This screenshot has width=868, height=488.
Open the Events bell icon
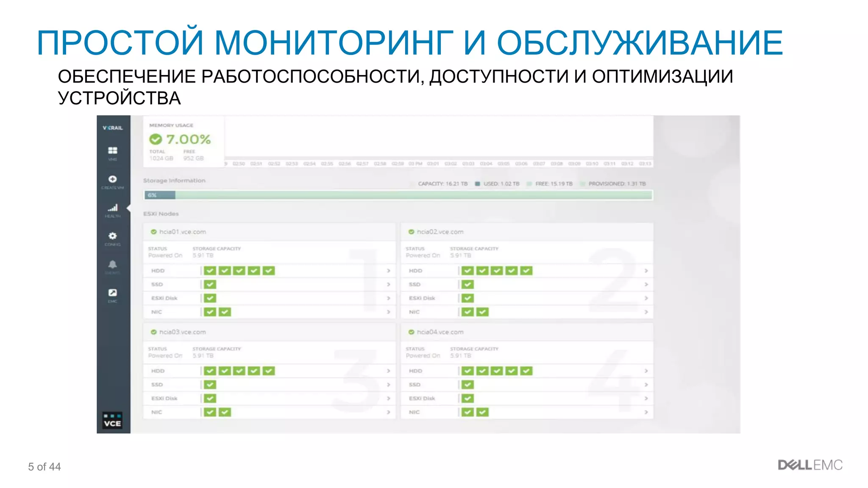point(112,264)
